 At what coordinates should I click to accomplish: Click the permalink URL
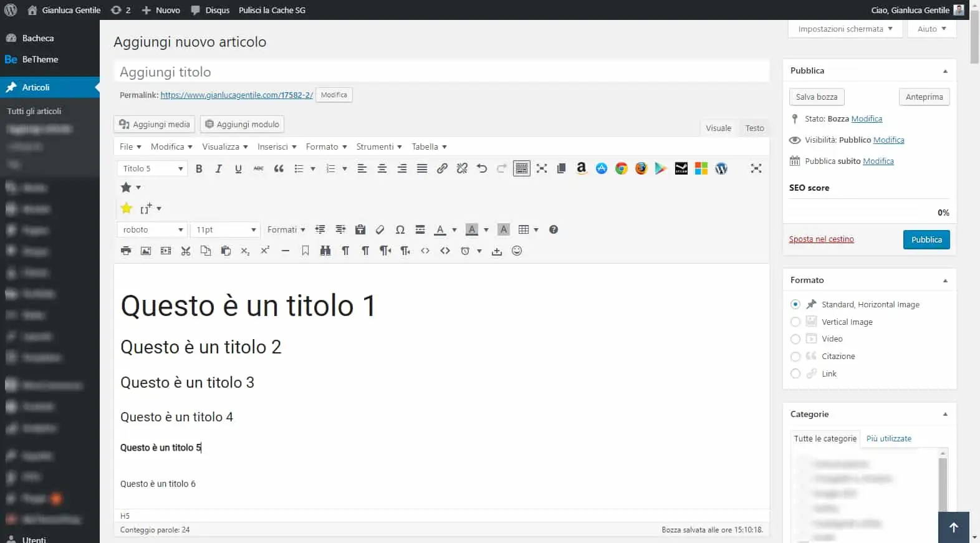click(x=237, y=95)
